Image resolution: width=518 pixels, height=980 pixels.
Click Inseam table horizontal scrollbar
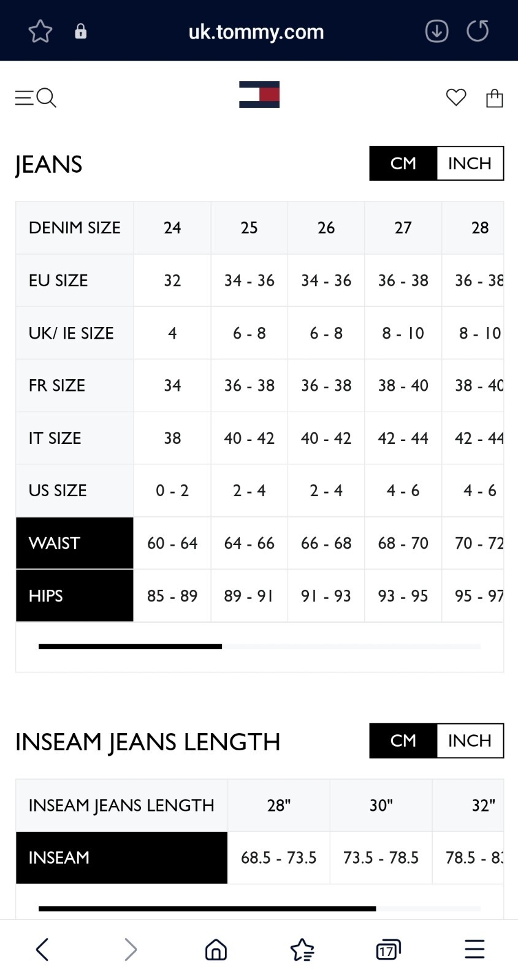click(259, 909)
